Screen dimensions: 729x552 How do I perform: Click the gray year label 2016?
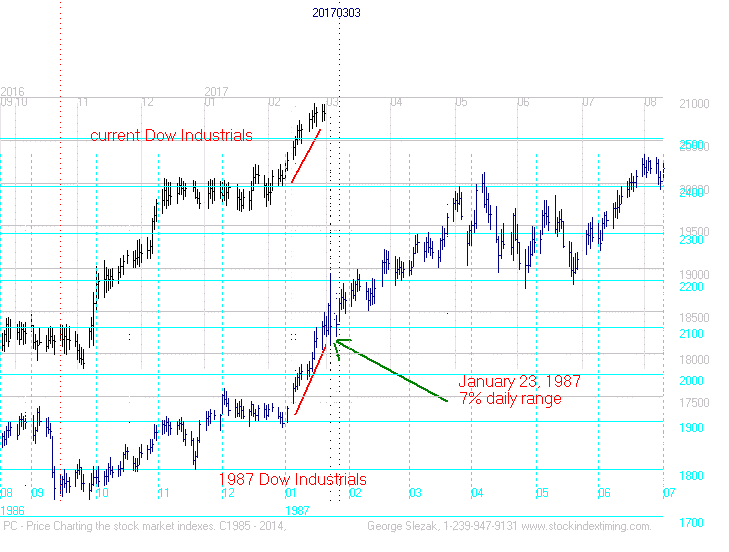coord(12,92)
